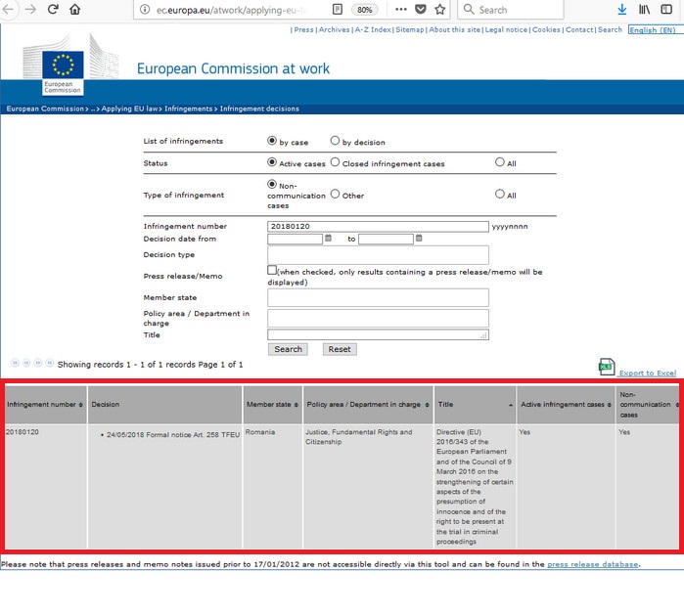
Task: Select 'All' radio in Type of infringement
Action: coord(499,194)
